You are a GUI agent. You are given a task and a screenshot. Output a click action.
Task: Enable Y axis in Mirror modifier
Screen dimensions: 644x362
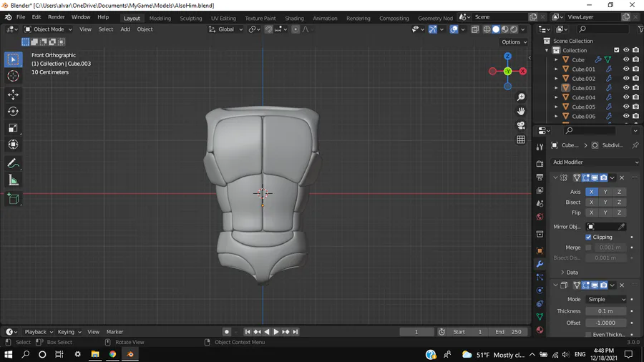[605, 192]
